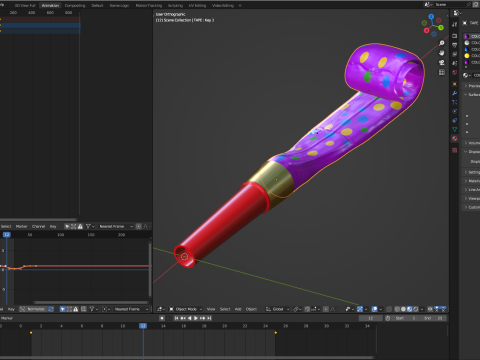Open the Channel menu in dope sheet
480x360 pixels.
point(38,226)
